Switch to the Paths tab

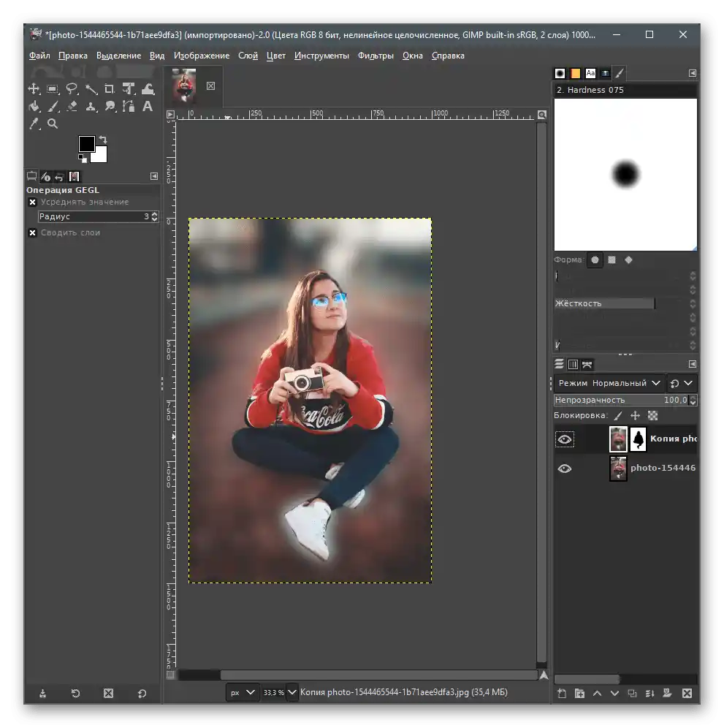[x=587, y=365]
